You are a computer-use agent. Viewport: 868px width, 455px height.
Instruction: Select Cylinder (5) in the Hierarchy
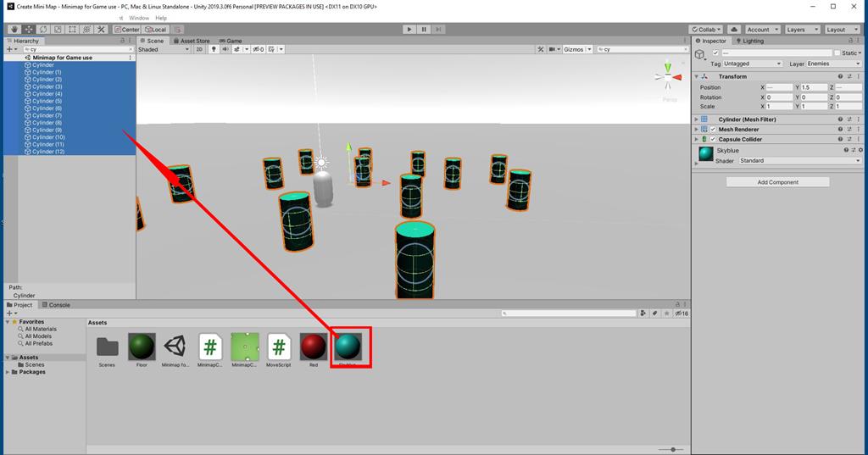(x=70, y=102)
